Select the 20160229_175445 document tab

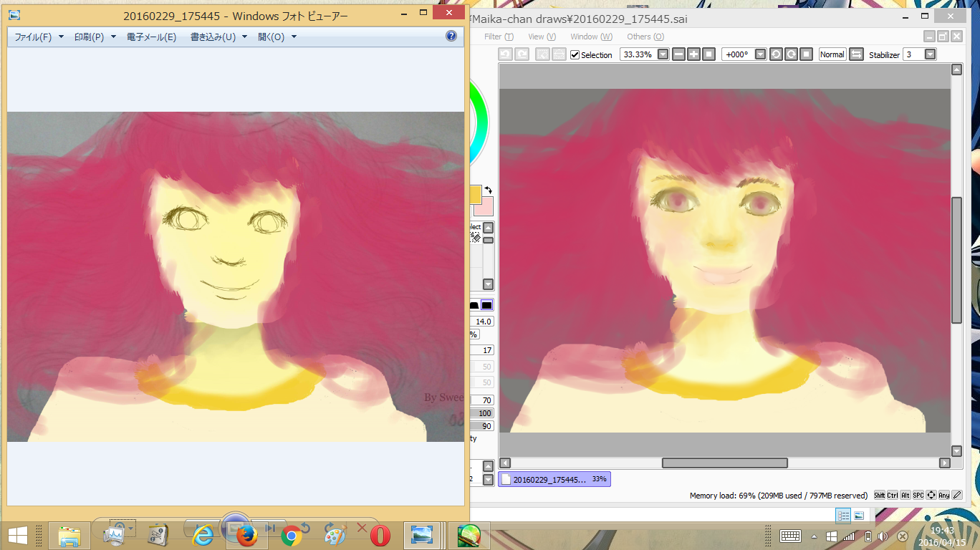coord(554,479)
